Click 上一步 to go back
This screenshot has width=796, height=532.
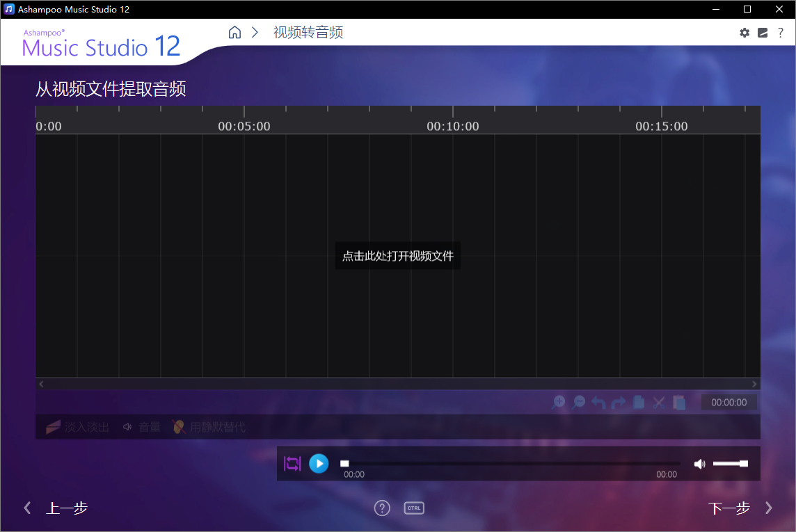click(67, 508)
